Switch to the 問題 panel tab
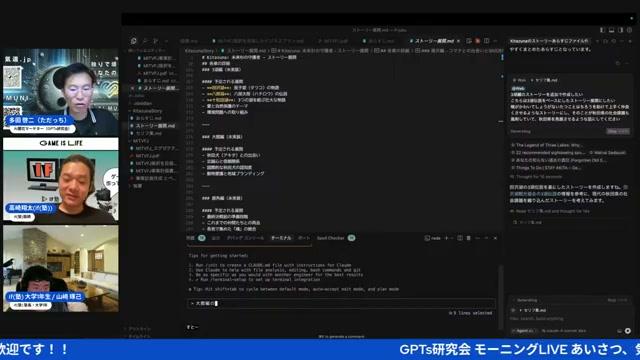Viewport: 640px width, 360px height. point(191,238)
